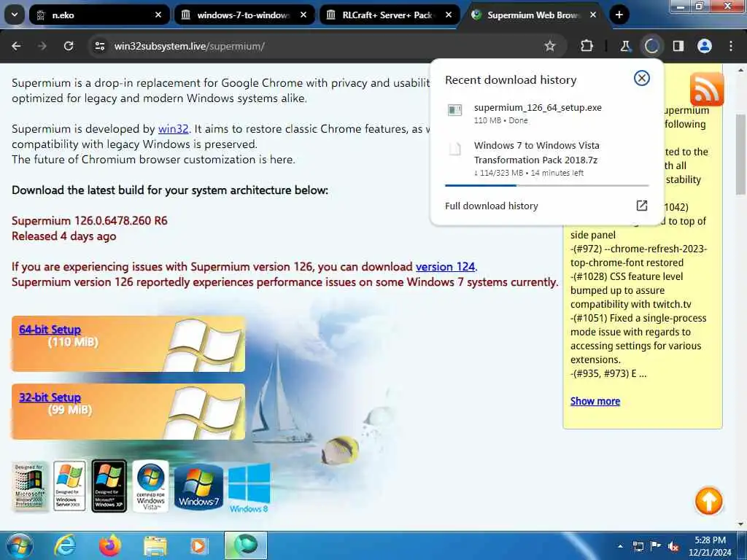The image size is (747, 560).
Task: Bookmark this page with star icon
Action: pos(550,46)
